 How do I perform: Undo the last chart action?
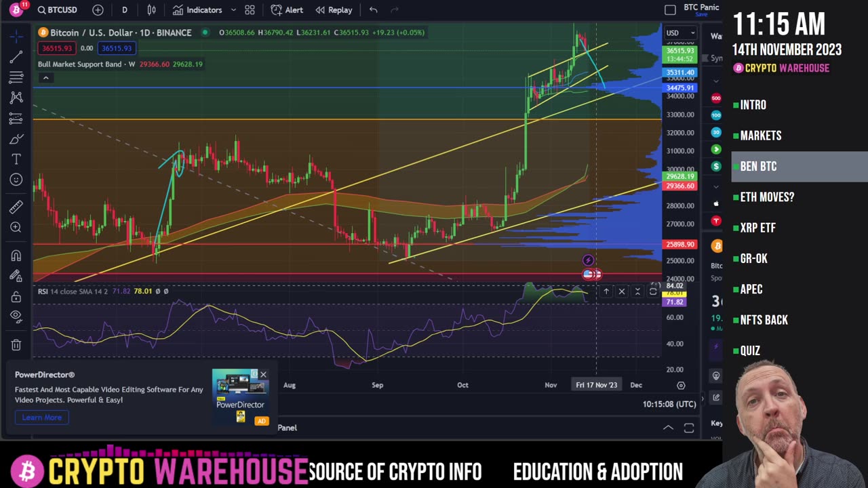click(373, 9)
